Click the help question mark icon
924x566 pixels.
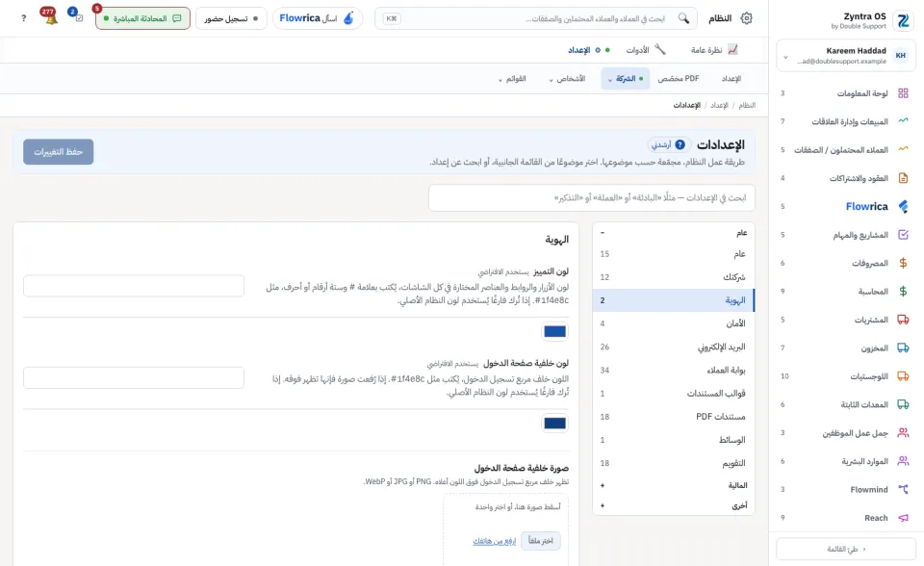23,18
